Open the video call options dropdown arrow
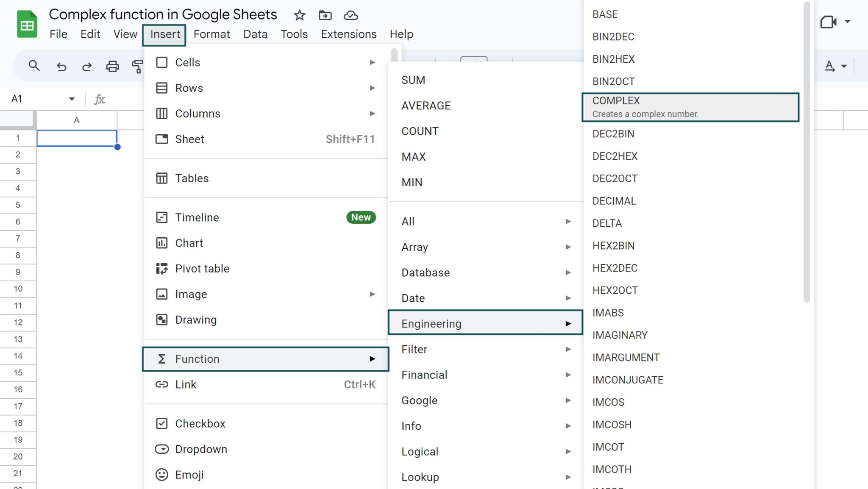Viewport: 868px width, 489px height. 847,22
